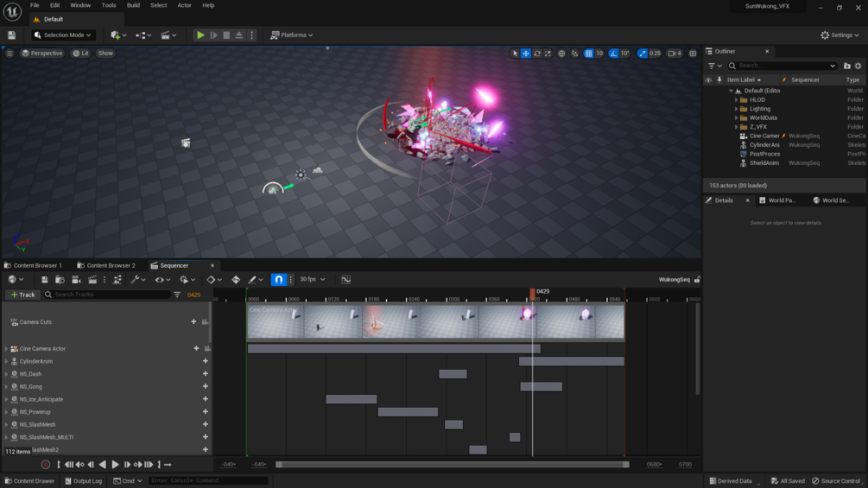Open editor Settings menu
The image size is (868, 488).
[839, 35]
